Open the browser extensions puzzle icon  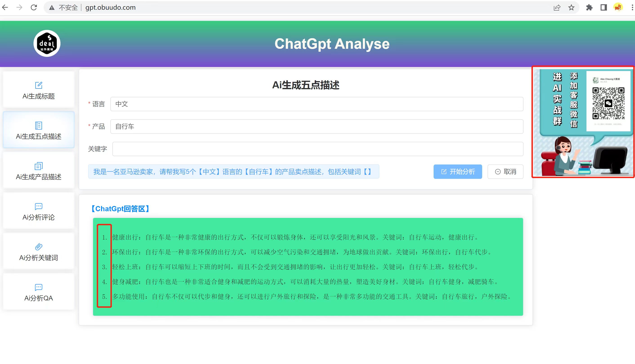tap(589, 7)
